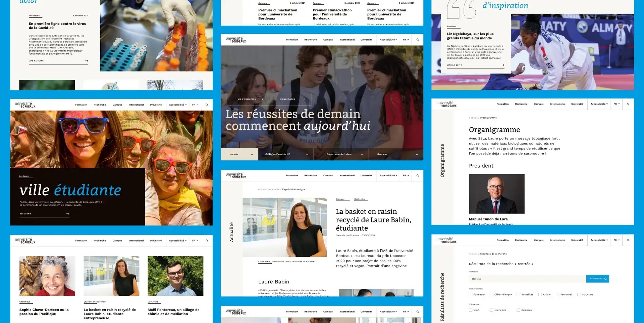Expand Collèges/Facultés UF menu
The width and height of the screenshot is (644, 323).
pyautogui.click(x=286, y=154)
